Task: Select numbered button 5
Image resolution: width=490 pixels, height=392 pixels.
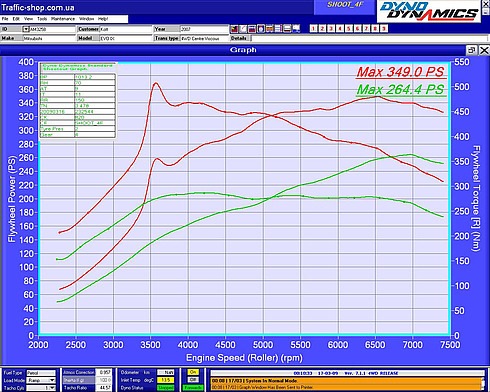Action: click(x=348, y=29)
